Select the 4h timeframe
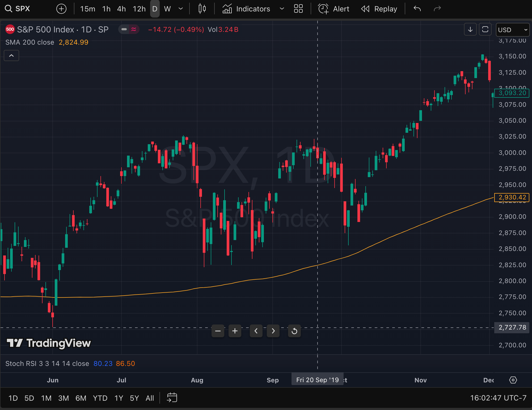Viewport: 532px width, 410px height. [121, 9]
